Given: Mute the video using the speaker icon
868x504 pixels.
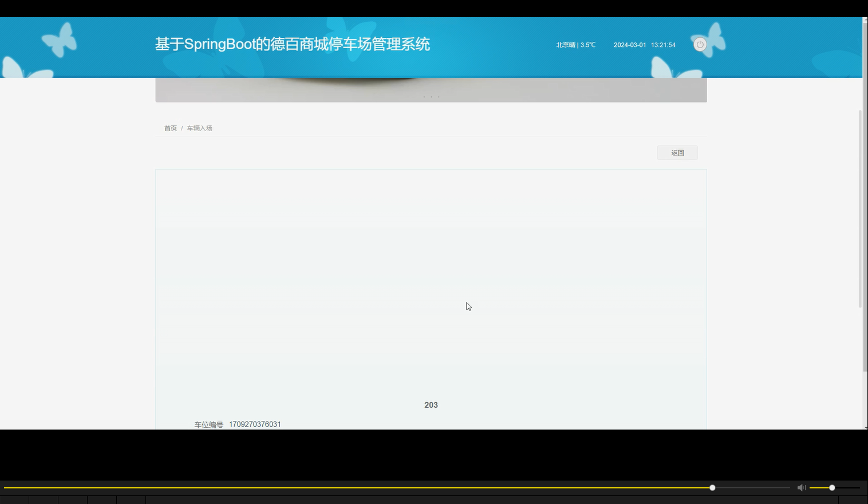Looking at the screenshot, I should (x=801, y=487).
